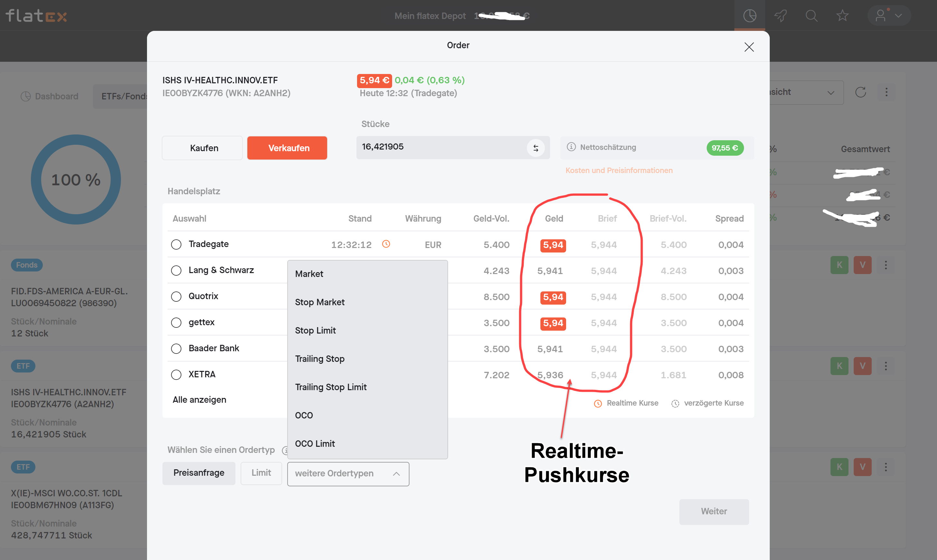Viewport: 937px width, 560px height.
Task: Open three-dot menu for X(IE)-MSCI ETF
Action: click(x=886, y=467)
